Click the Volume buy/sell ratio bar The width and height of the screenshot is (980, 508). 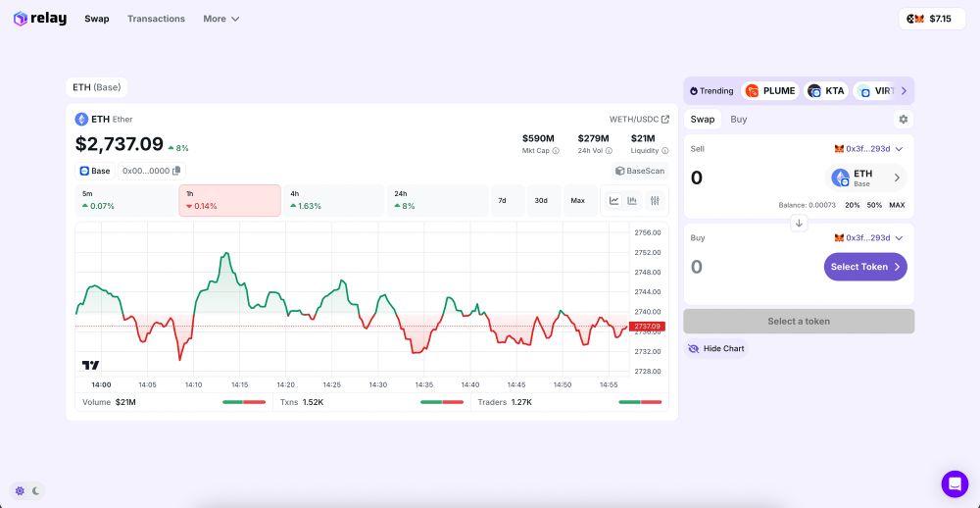[244, 402]
